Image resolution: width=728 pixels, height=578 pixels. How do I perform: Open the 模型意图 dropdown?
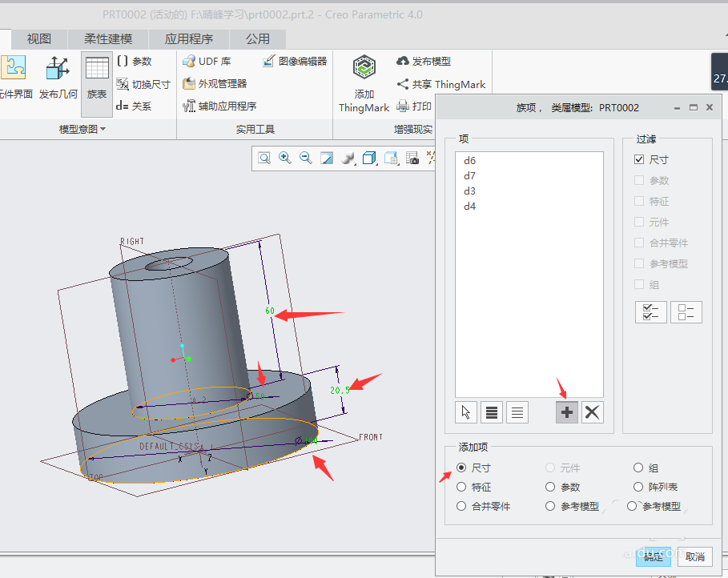[83, 129]
